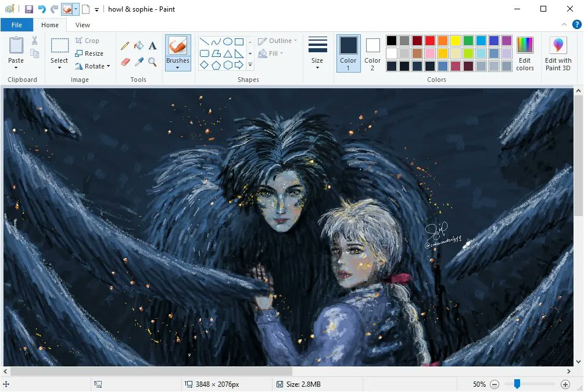Open Paint help question mark icon
The height and width of the screenshot is (392, 584).
click(x=576, y=25)
